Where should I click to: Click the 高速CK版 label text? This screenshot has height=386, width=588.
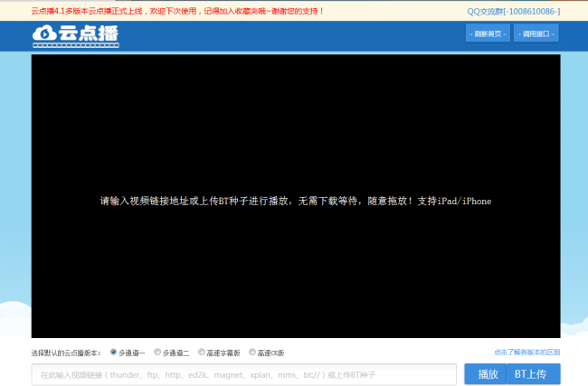[x=270, y=353]
